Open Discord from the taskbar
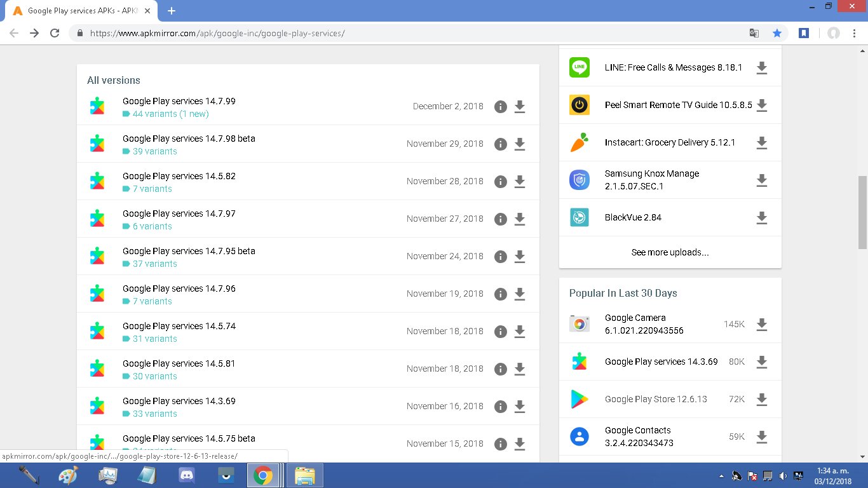Image resolution: width=868 pixels, height=488 pixels. 186,475
